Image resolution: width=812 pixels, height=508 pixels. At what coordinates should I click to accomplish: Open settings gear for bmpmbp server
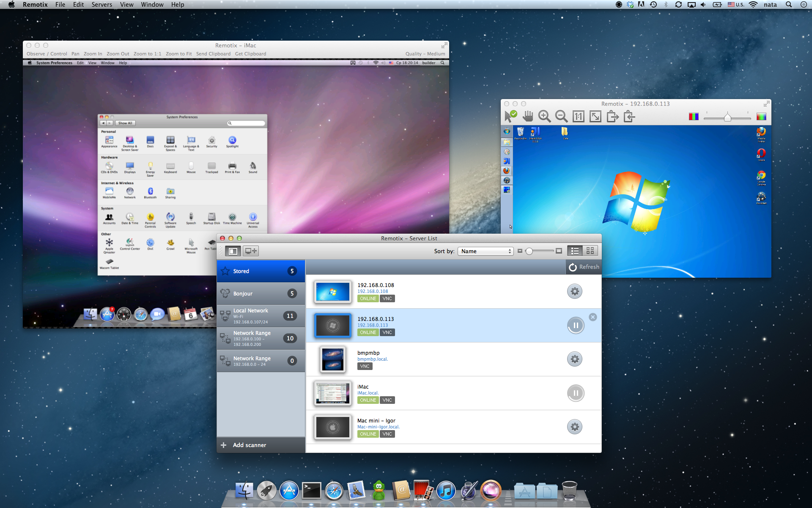click(x=575, y=359)
